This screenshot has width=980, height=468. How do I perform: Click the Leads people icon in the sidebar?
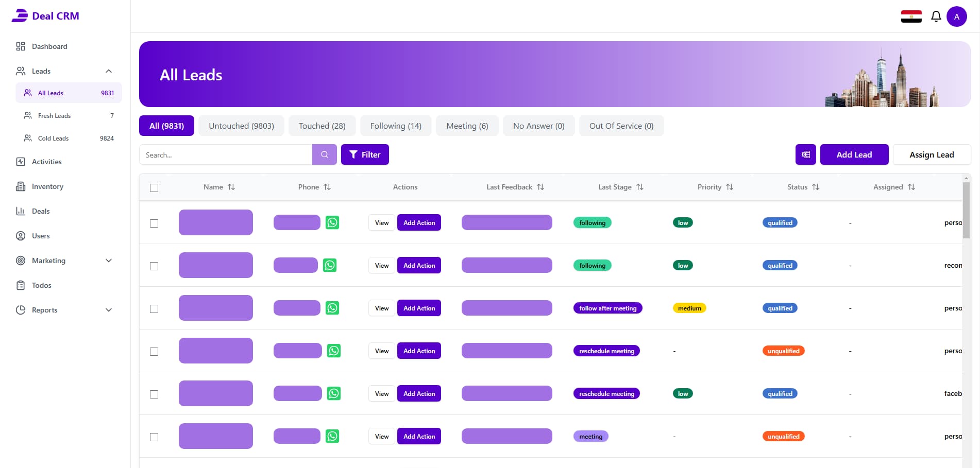(21, 71)
